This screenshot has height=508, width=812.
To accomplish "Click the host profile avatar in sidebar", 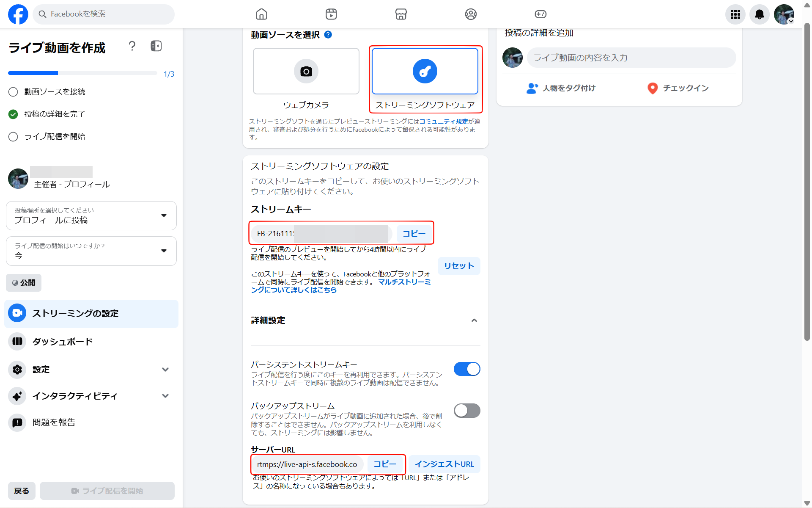I will coord(18,179).
